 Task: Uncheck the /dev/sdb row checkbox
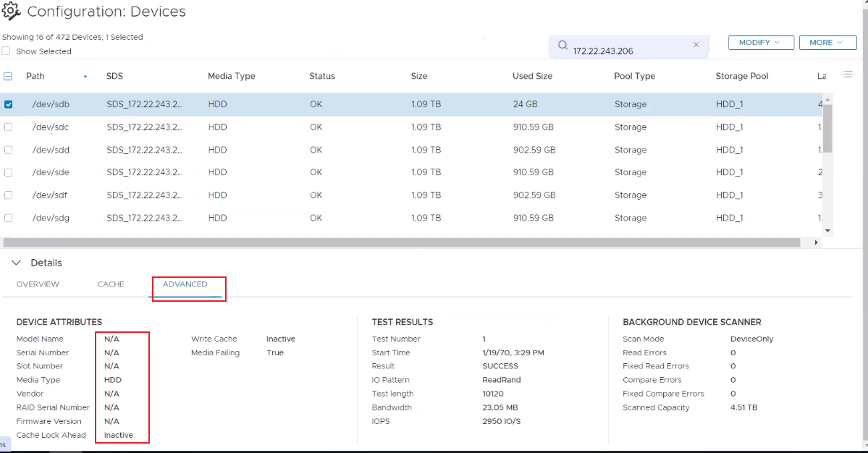tap(9, 104)
